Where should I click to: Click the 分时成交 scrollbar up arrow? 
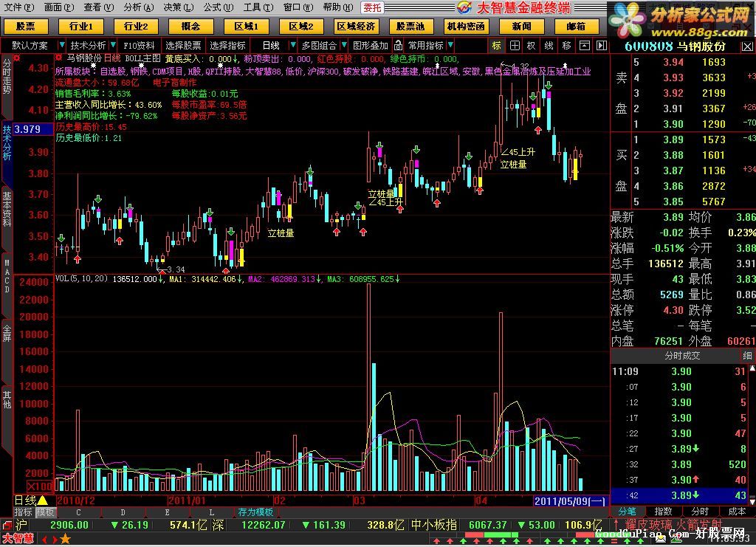pyautogui.click(x=752, y=368)
